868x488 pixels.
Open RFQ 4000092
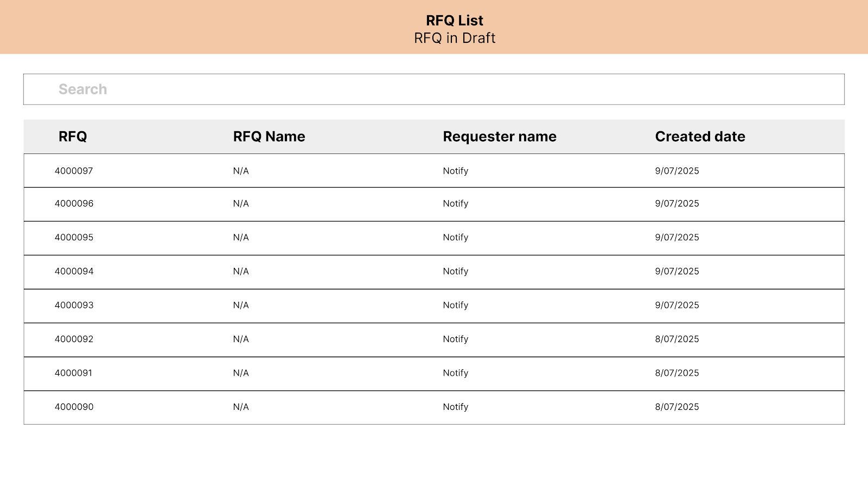(74, 339)
